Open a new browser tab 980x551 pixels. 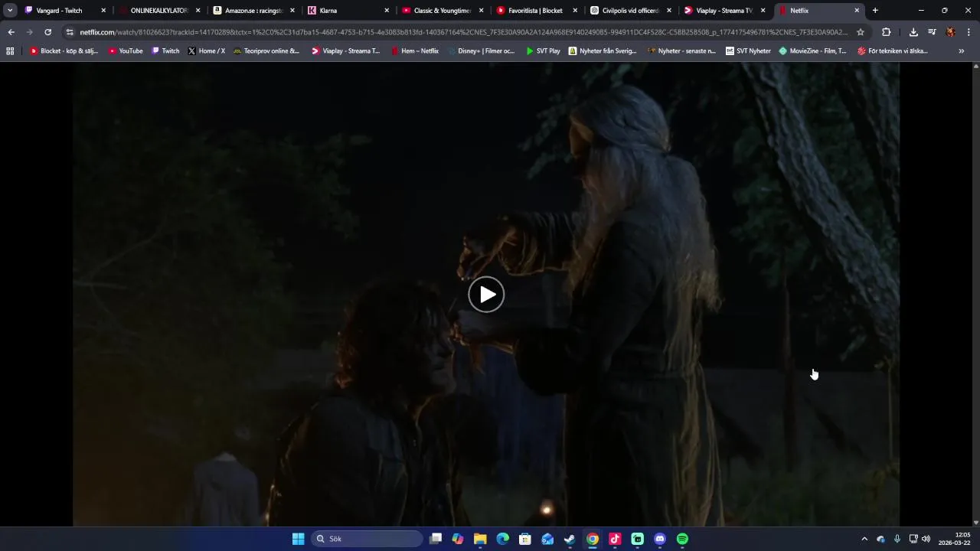click(875, 11)
